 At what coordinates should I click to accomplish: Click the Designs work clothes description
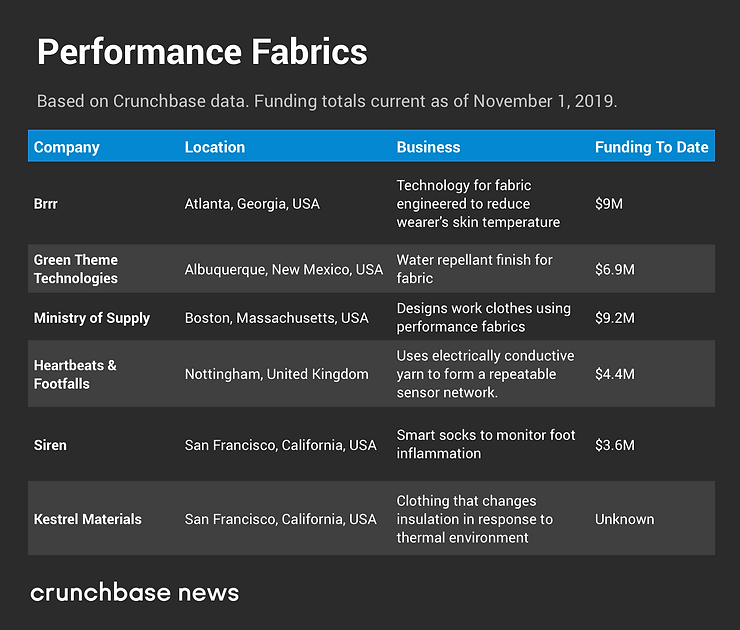(x=483, y=317)
